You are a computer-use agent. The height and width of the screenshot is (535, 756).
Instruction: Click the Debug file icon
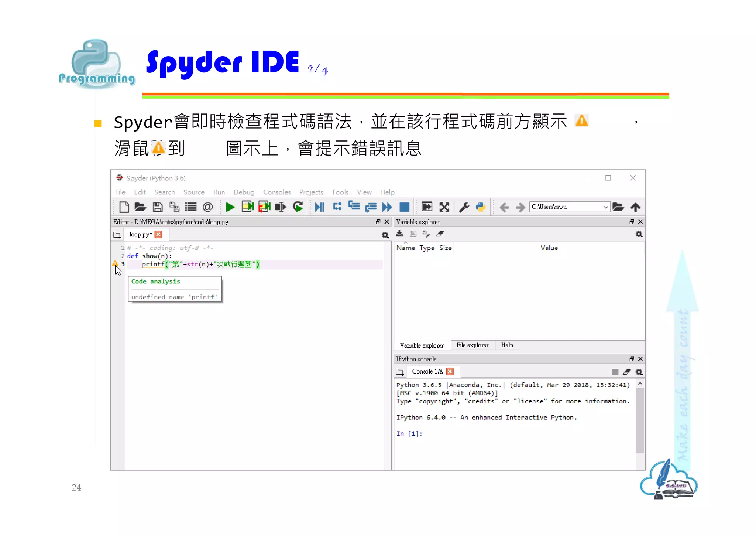(319, 207)
